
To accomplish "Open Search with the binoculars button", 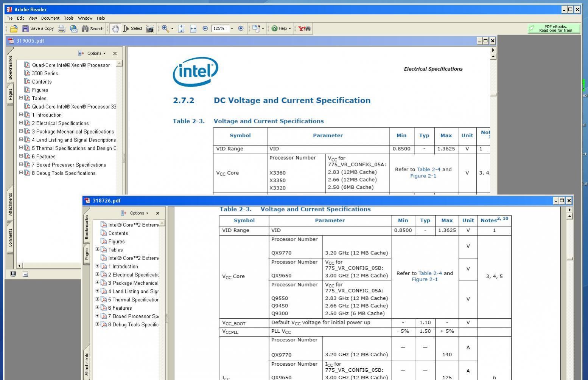I will (93, 28).
